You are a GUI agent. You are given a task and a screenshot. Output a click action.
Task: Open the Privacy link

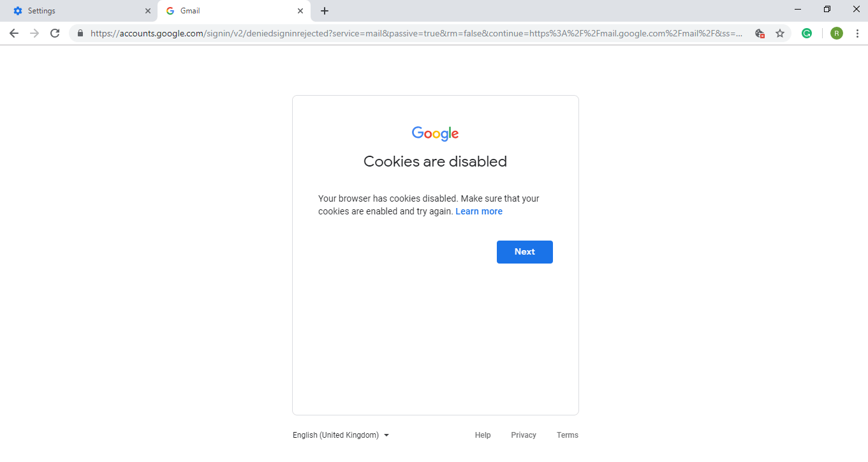tap(523, 435)
